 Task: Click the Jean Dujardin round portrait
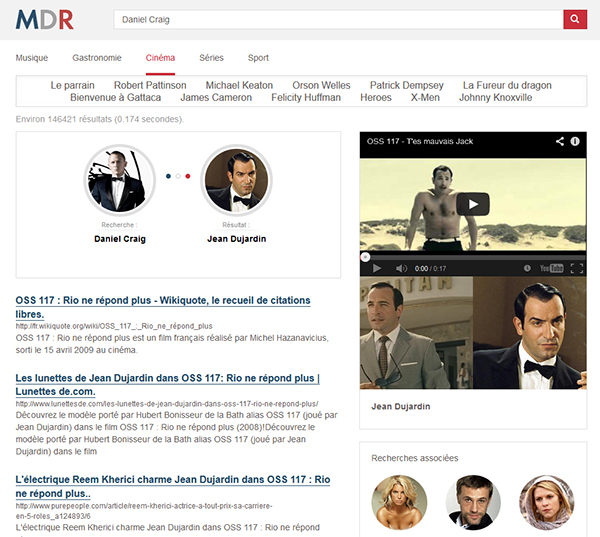pyautogui.click(x=236, y=180)
